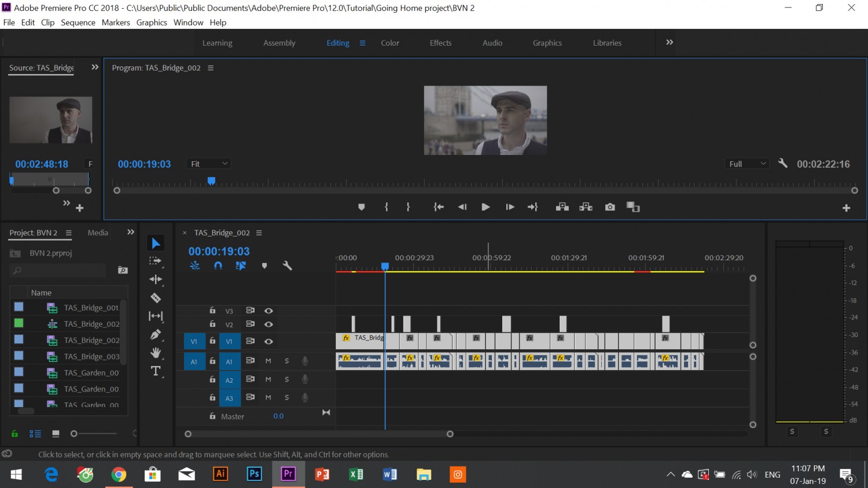Image resolution: width=868 pixels, height=488 pixels.
Task: Select the Type tool
Action: coord(156,371)
